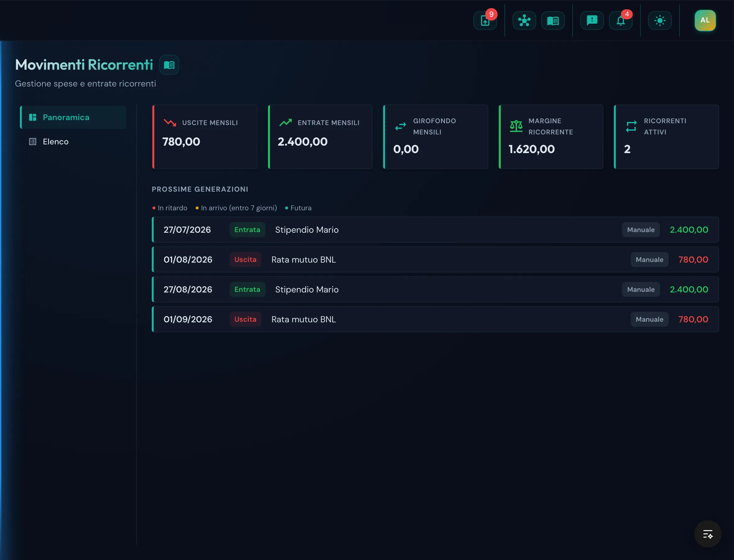Click the In arrivo (entro 7 giorni) legend
This screenshot has height=560, width=734.
[x=239, y=208]
